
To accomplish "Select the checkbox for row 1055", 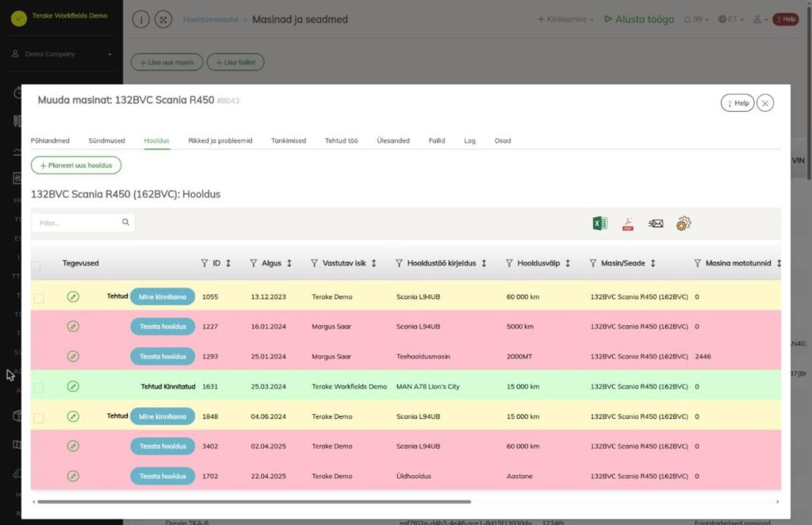I will (39, 298).
